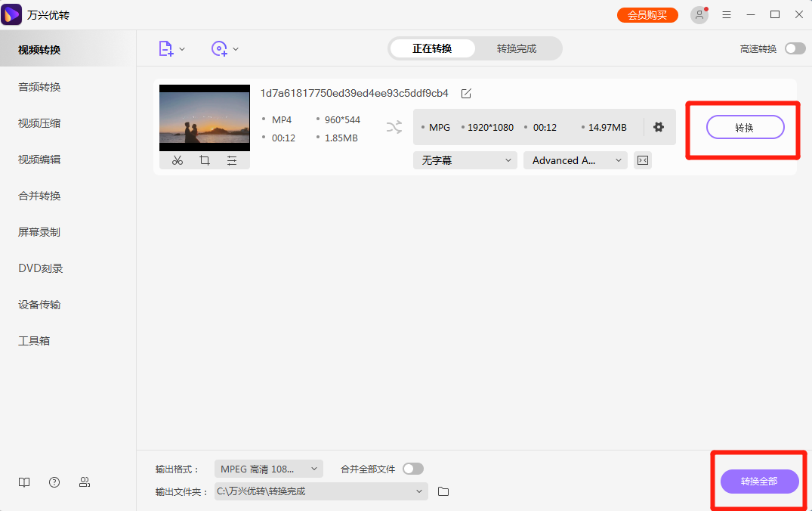Switch to the 转换完成 tab
Viewport: 812px width, 511px height.
[x=518, y=48]
